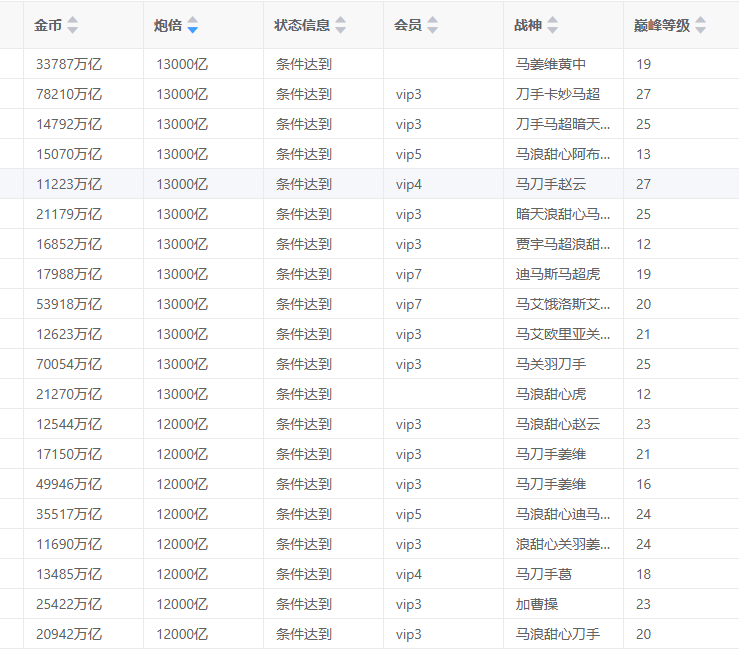
Task: Select the 马浪甜心虎 cell
Action: pos(550,394)
